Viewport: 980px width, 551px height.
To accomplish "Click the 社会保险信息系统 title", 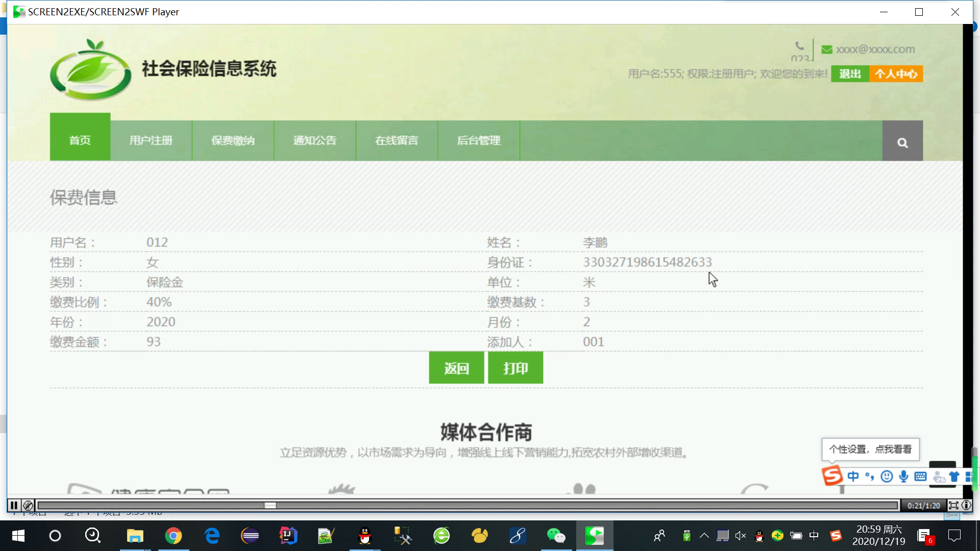I will [x=209, y=69].
